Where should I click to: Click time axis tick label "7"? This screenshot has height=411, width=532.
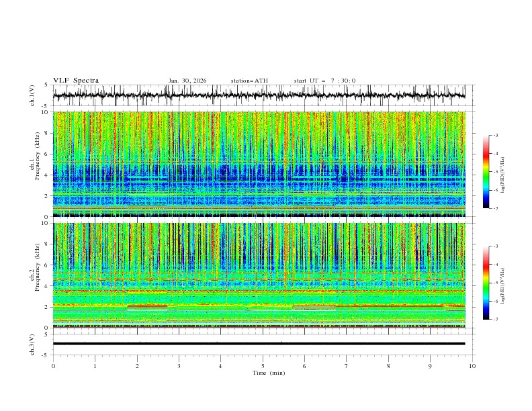click(x=347, y=366)
